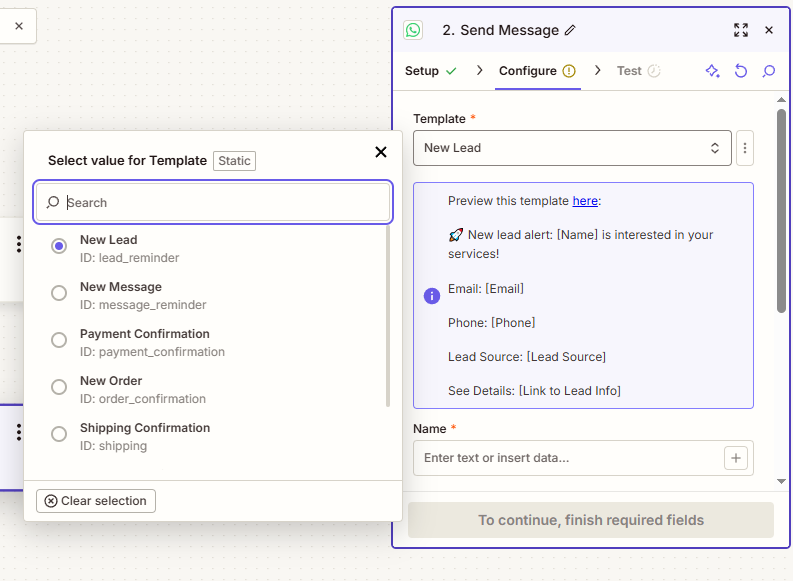Click 'Phone: [Phone]' in template preview
This screenshot has width=793, height=581.
(492, 323)
